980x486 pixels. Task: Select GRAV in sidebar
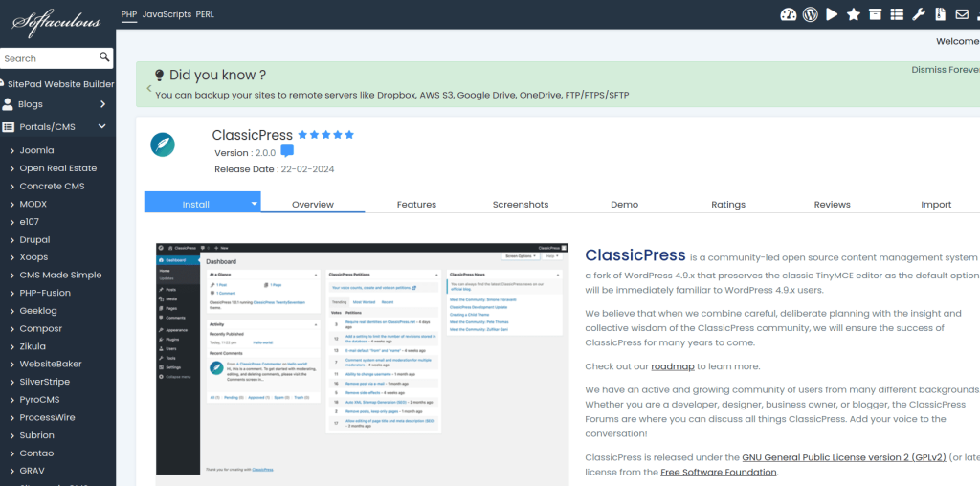(32, 471)
